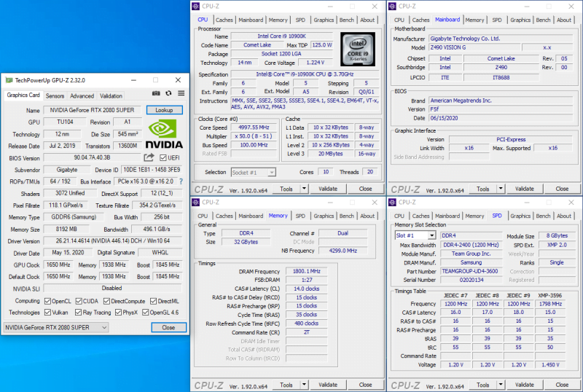Viewport: 583px width, 392px height.
Task: Open Bench tab in Mainboard window
Action: pos(543,20)
